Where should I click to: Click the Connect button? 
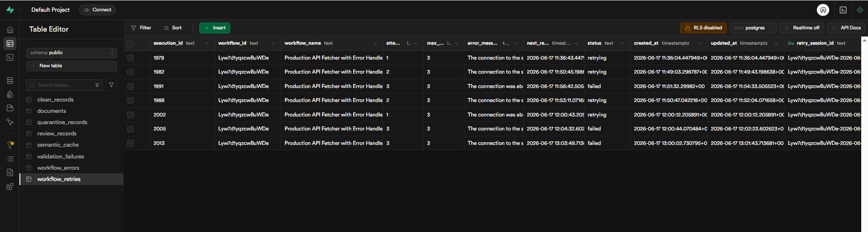[x=97, y=10]
